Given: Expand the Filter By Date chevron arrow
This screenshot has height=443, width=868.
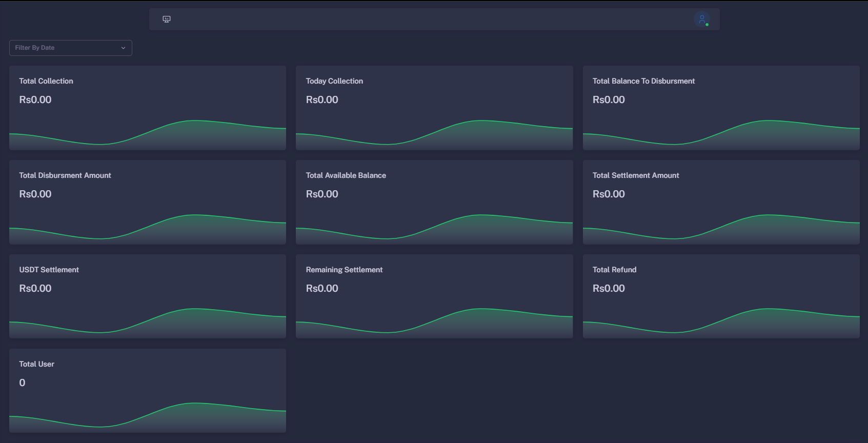Looking at the screenshot, I should coord(123,48).
